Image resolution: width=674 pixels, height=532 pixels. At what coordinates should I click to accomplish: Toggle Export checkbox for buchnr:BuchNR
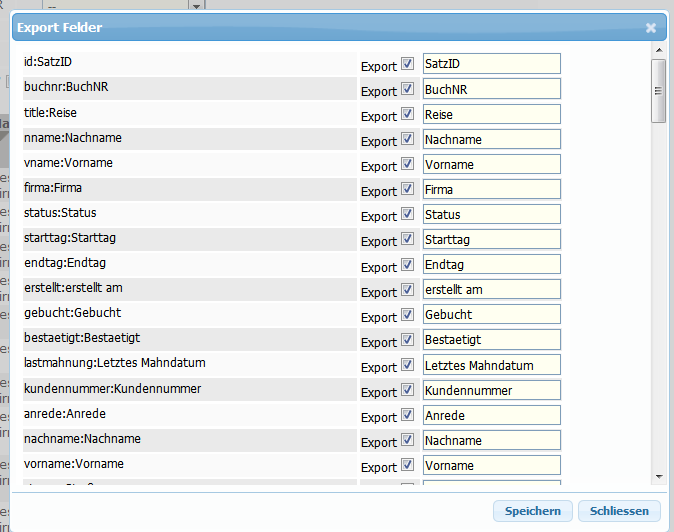point(408,89)
